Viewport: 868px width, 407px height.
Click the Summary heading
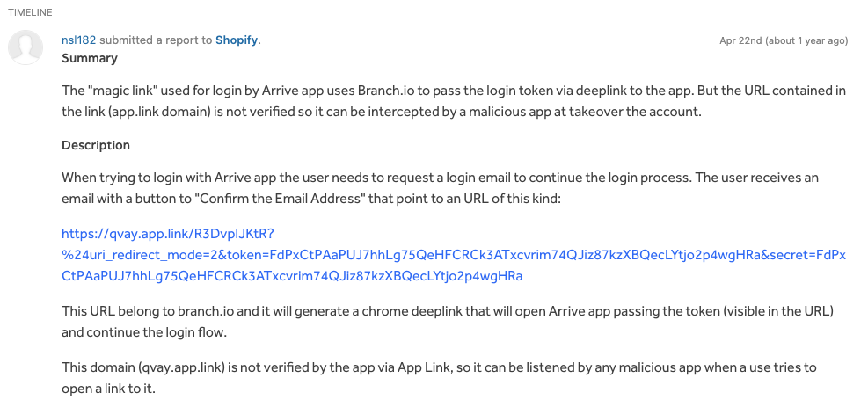coord(89,58)
